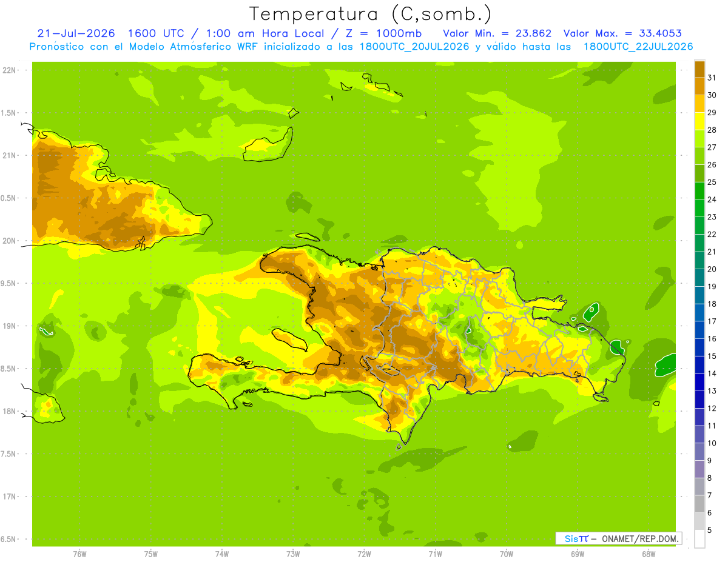
Task: Click the "SisTT" logo text
Action: [576, 538]
